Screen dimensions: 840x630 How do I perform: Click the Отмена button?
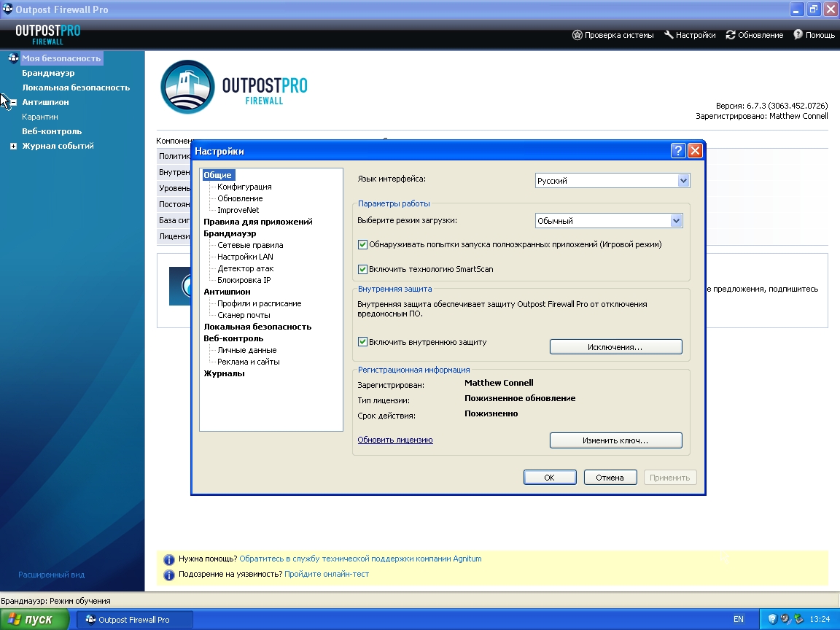pyautogui.click(x=610, y=478)
